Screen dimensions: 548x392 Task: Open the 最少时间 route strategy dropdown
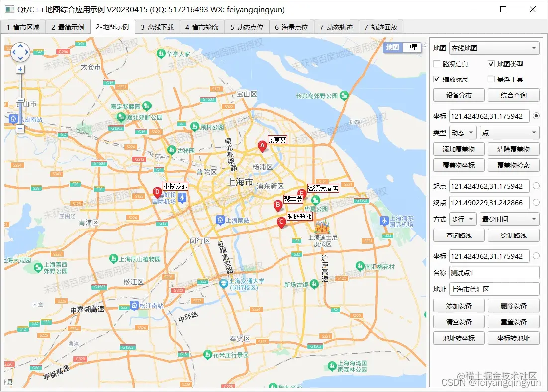click(x=508, y=219)
